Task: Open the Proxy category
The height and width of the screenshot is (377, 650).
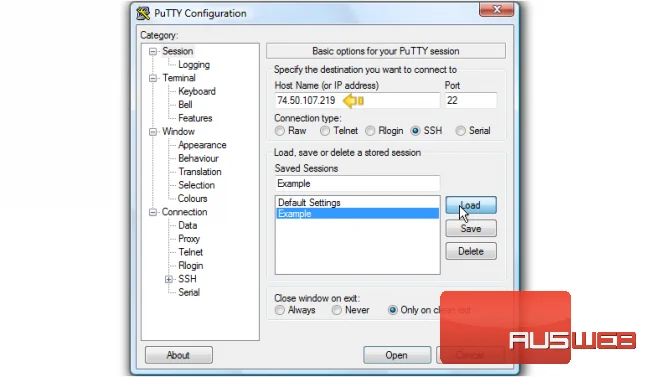Action: (x=189, y=239)
